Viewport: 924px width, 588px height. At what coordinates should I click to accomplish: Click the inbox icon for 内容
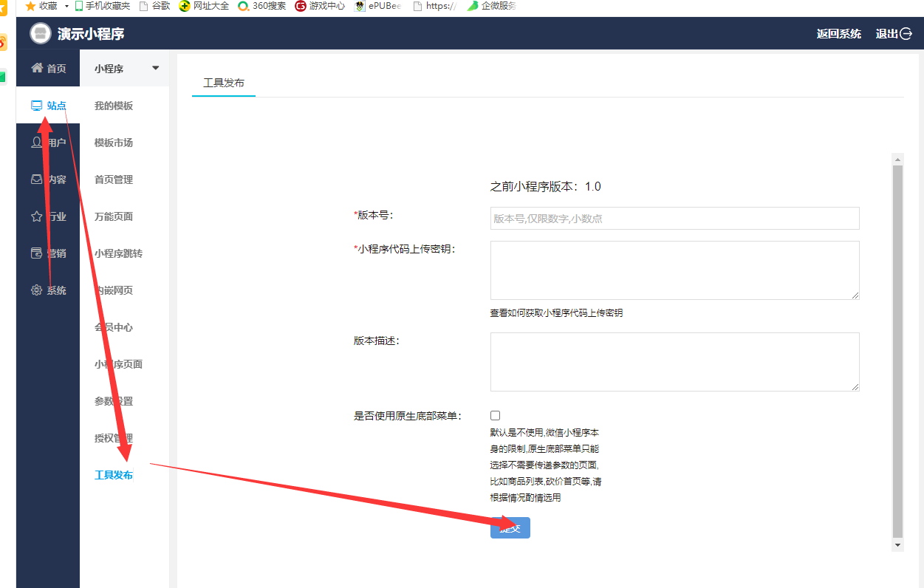[x=36, y=180]
